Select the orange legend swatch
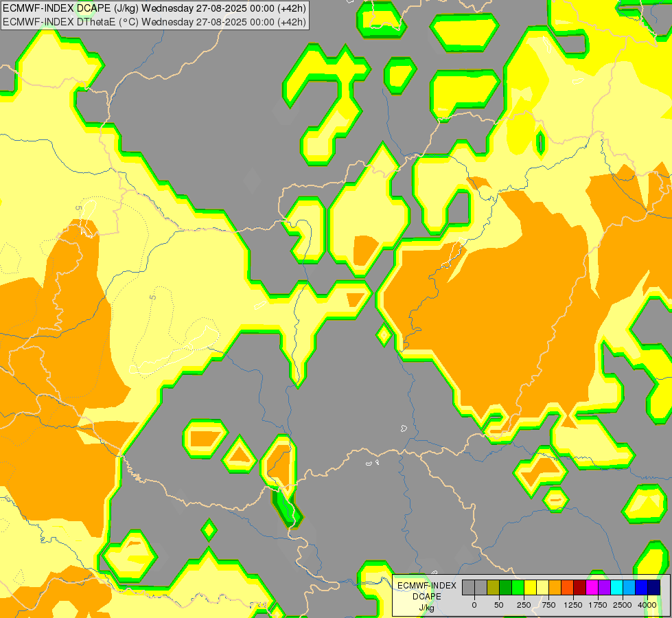The width and height of the screenshot is (672, 618). pos(555,587)
